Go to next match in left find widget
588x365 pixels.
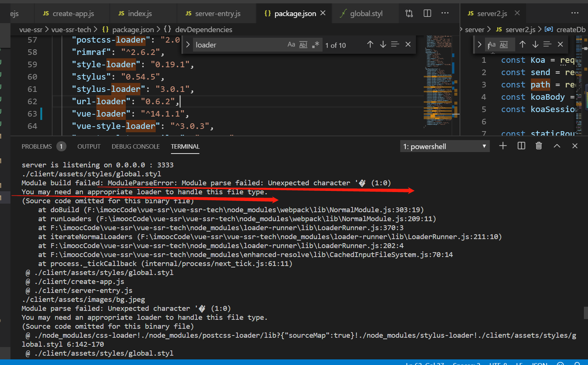(383, 44)
